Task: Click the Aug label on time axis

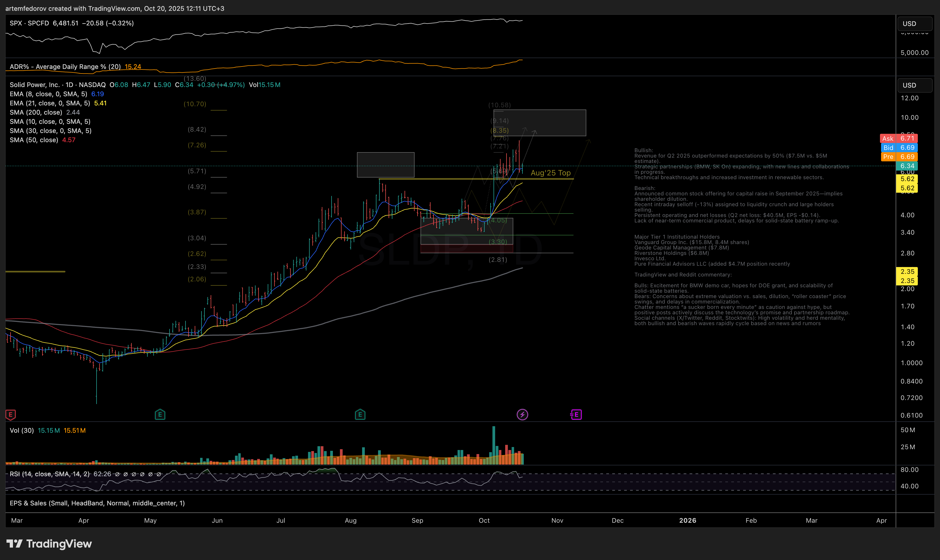Action: click(x=351, y=521)
